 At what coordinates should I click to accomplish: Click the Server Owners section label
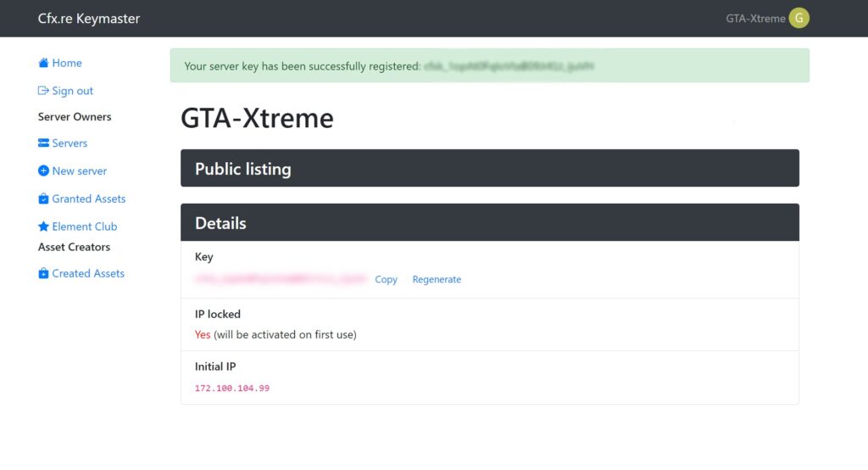point(75,116)
